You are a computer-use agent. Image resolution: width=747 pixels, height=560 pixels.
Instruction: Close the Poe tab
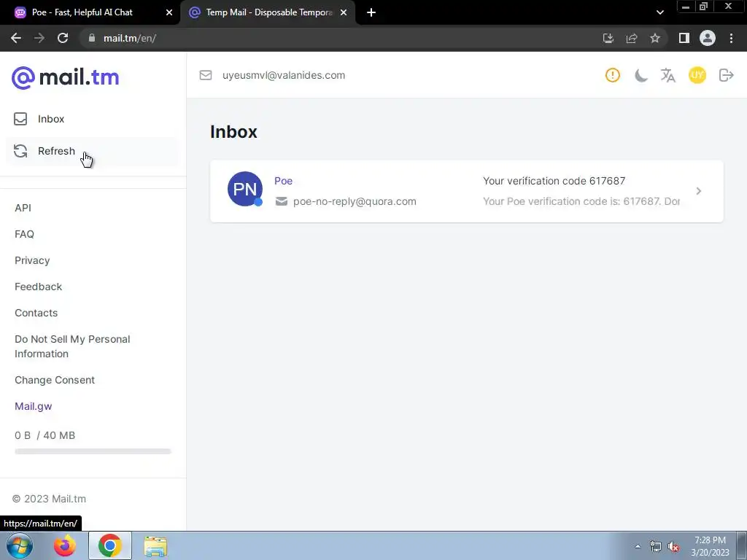169,12
